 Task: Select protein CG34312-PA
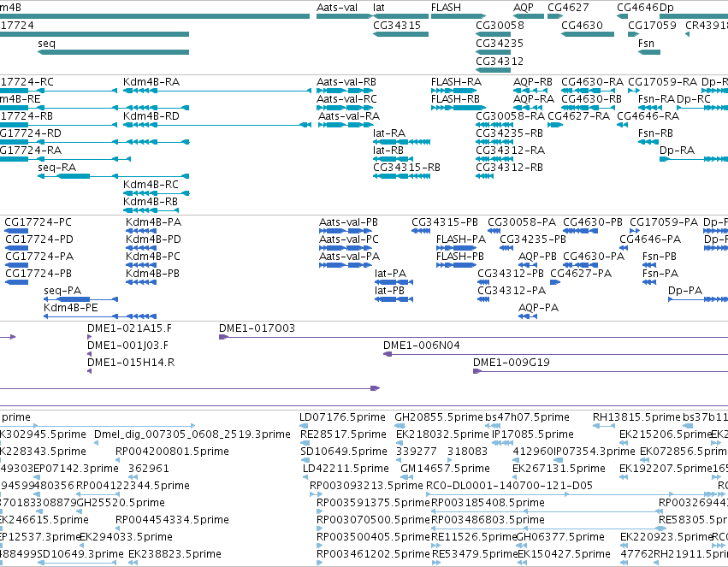pos(512,291)
